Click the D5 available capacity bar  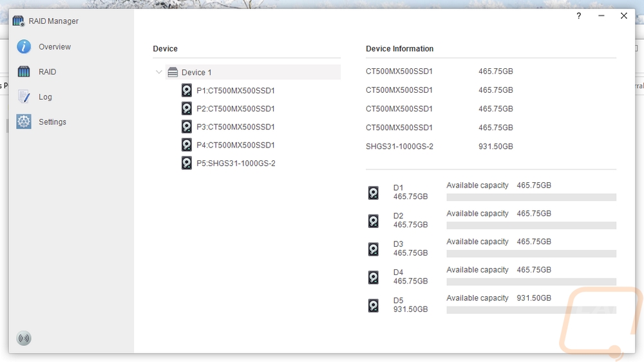531,310
